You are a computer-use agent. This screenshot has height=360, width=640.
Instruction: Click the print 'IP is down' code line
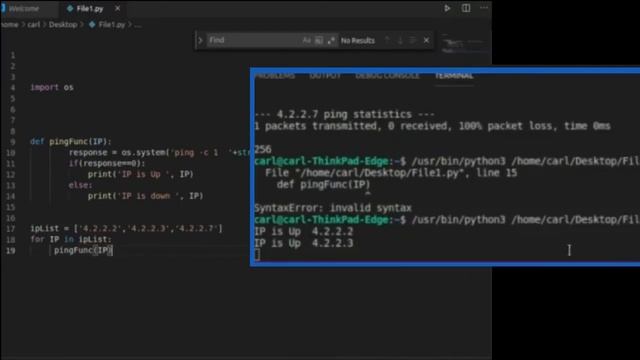point(145,196)
